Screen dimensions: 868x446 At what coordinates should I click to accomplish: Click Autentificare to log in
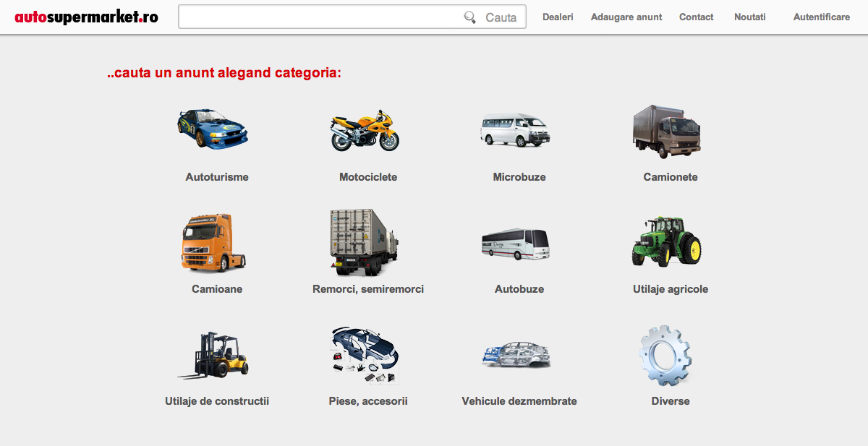click(x=822, y=17)
